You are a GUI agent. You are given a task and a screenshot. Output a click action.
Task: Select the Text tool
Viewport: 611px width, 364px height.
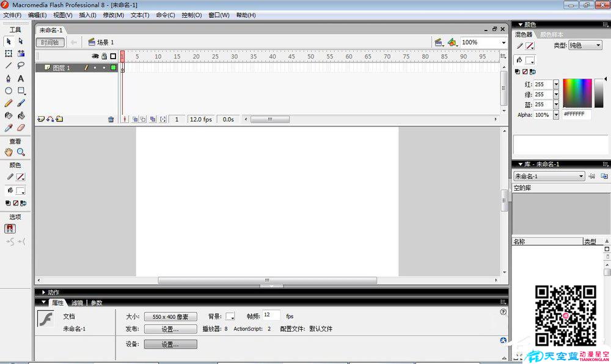21,78
